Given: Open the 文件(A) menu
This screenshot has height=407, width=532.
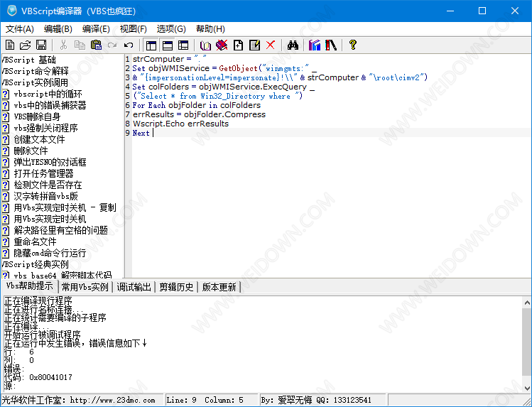Looking at the screenshot, I should click(x=20, y=29).
